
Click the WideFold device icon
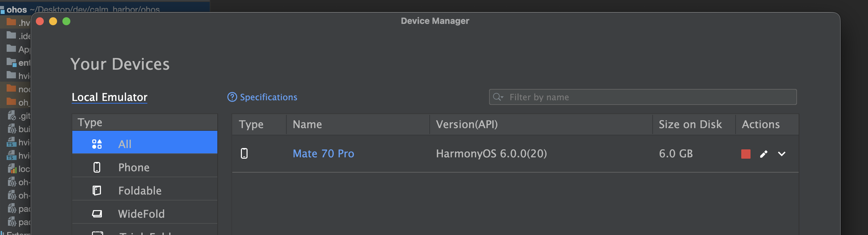point(97,214)
